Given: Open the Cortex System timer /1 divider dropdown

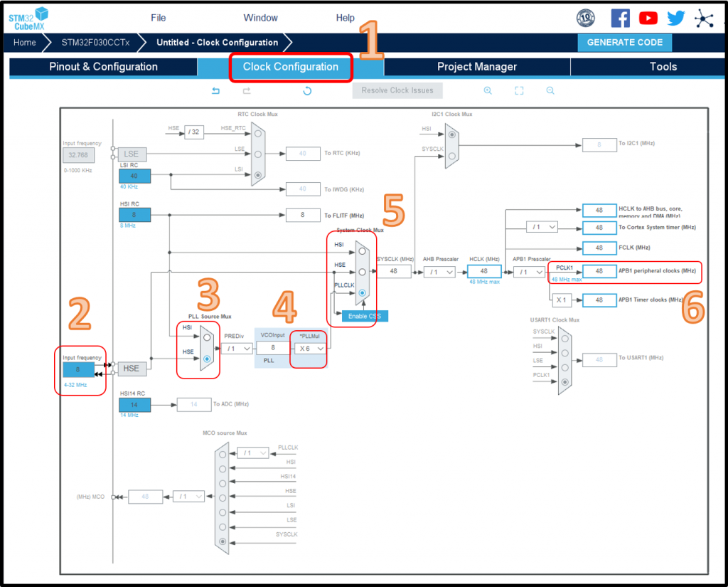Looking at the screenshot, I should click(x=542, y=227).
